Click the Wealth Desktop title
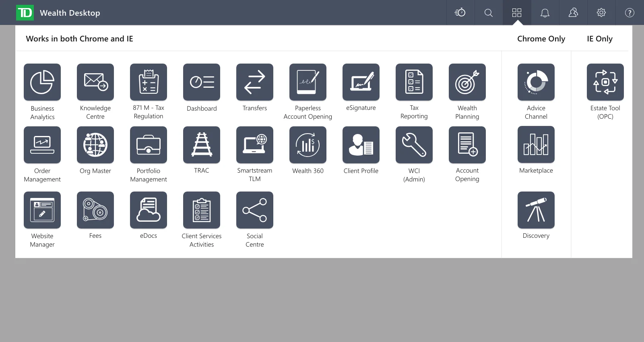Viewport: 644px width, 342px height. pos(70,13)
